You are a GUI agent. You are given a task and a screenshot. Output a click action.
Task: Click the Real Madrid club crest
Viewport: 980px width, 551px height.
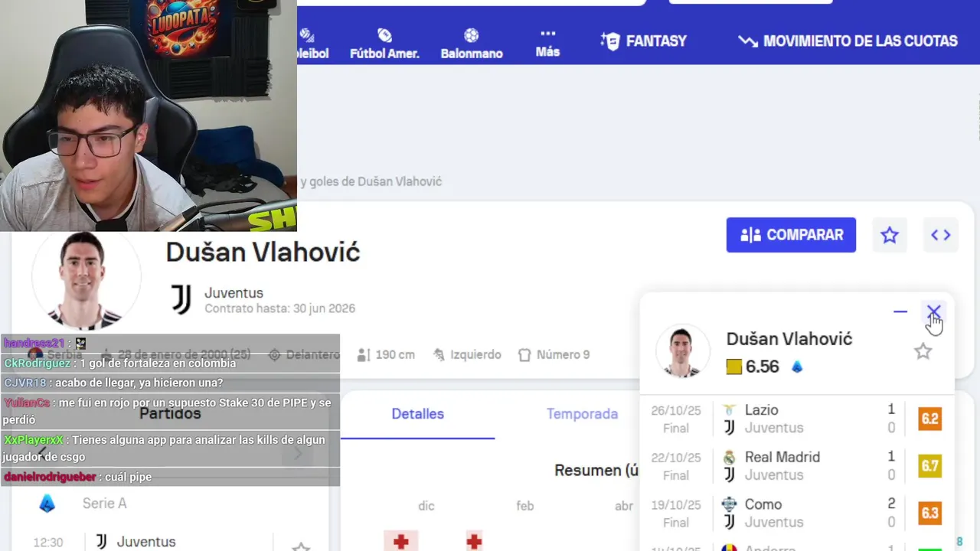coord(730,457)
